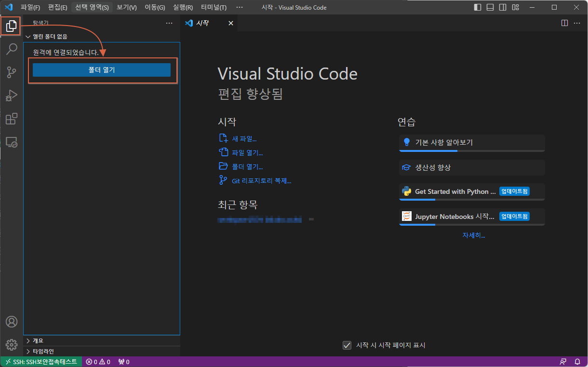Expand the 타임라인 section
This screenshot has width=588, height=367.
pyautogui.click(x=102, y=351)
